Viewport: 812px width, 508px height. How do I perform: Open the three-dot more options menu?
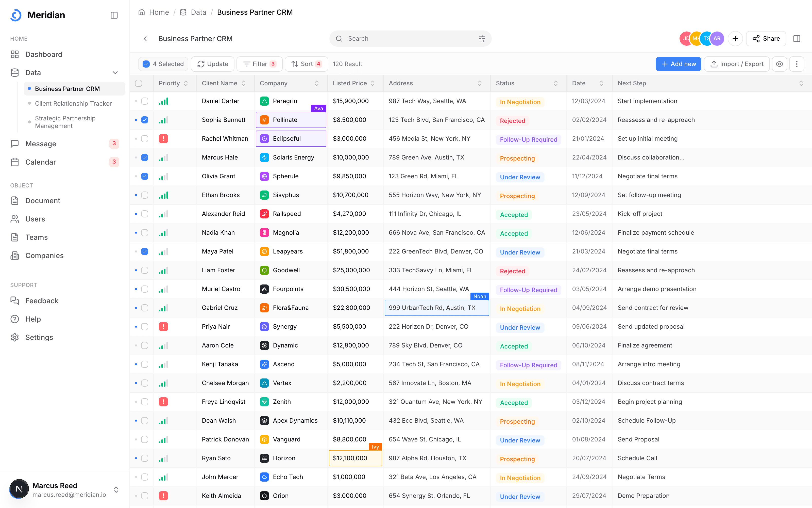[x=797, y=64]
